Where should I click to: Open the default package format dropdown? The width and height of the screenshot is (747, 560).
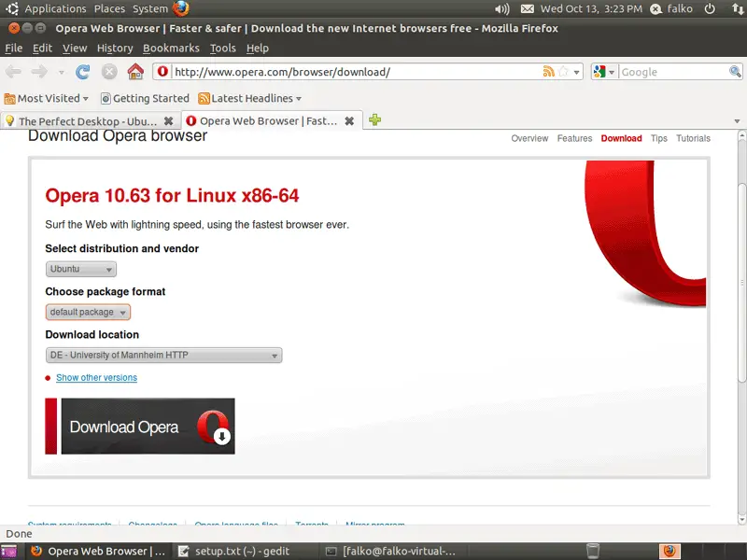click(x=88, y=312)
